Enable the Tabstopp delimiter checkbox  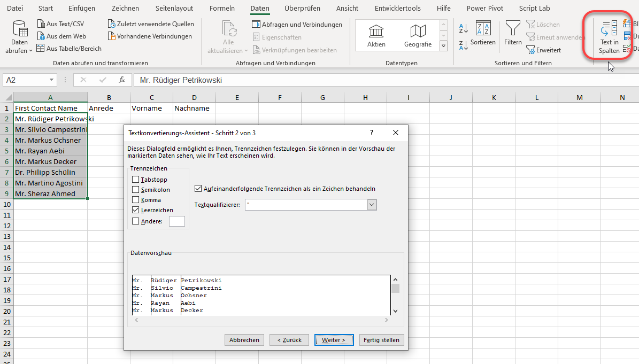(136, 180)
